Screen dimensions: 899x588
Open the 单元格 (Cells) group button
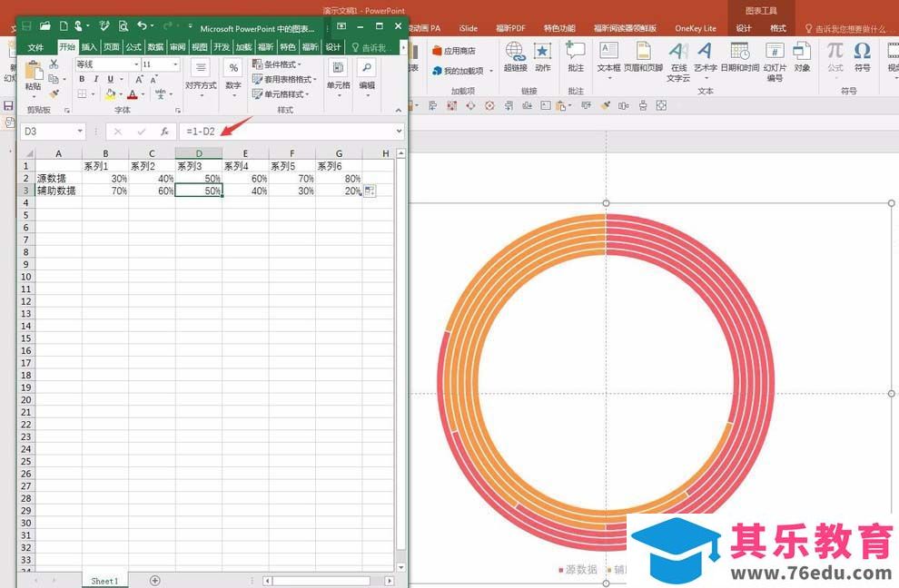(339, 78)
